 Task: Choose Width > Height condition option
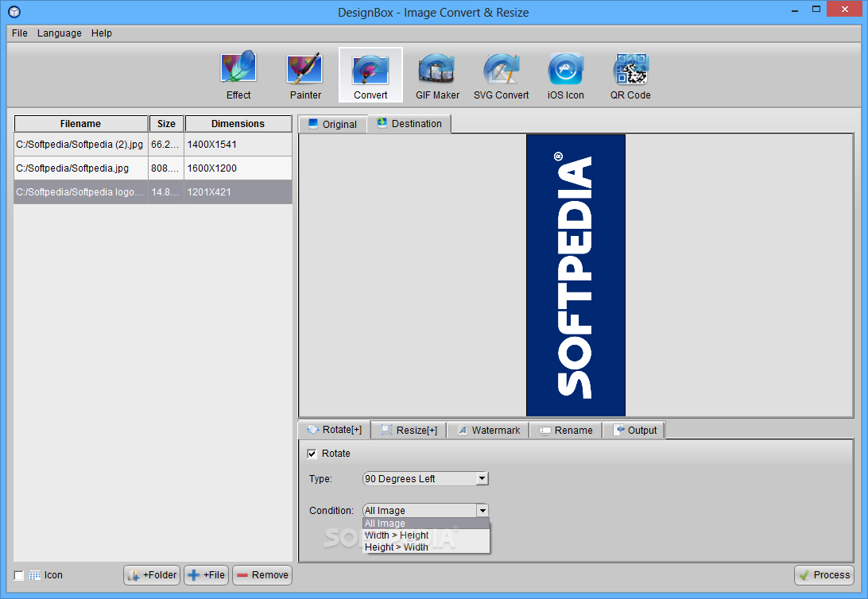point(426,535)
